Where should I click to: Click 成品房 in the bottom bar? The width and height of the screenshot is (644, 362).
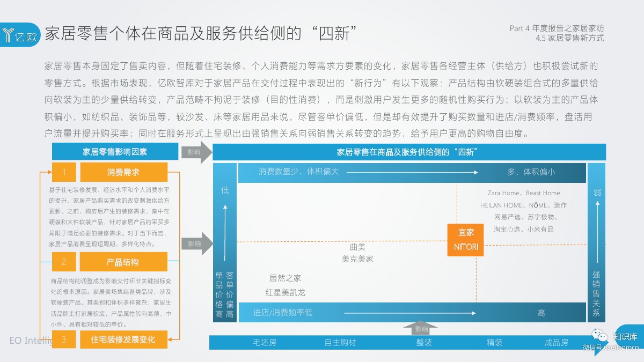(x=556, y=342)
